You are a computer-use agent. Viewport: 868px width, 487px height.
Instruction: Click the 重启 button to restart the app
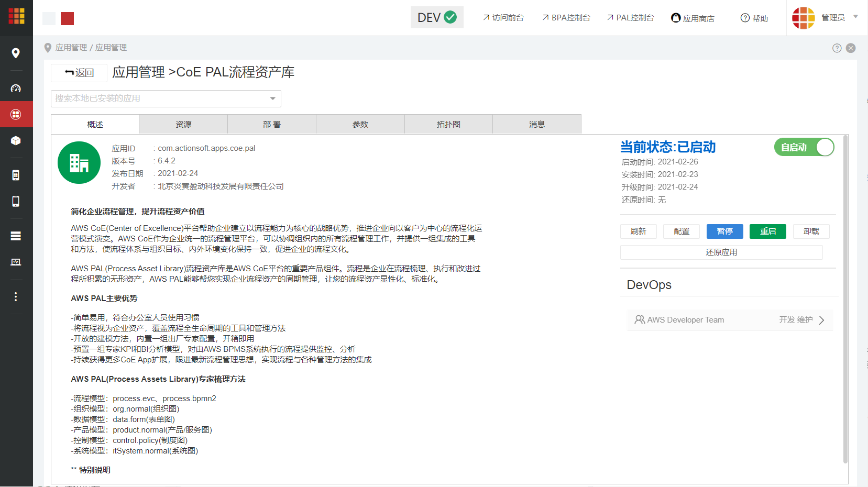[767, 231]
